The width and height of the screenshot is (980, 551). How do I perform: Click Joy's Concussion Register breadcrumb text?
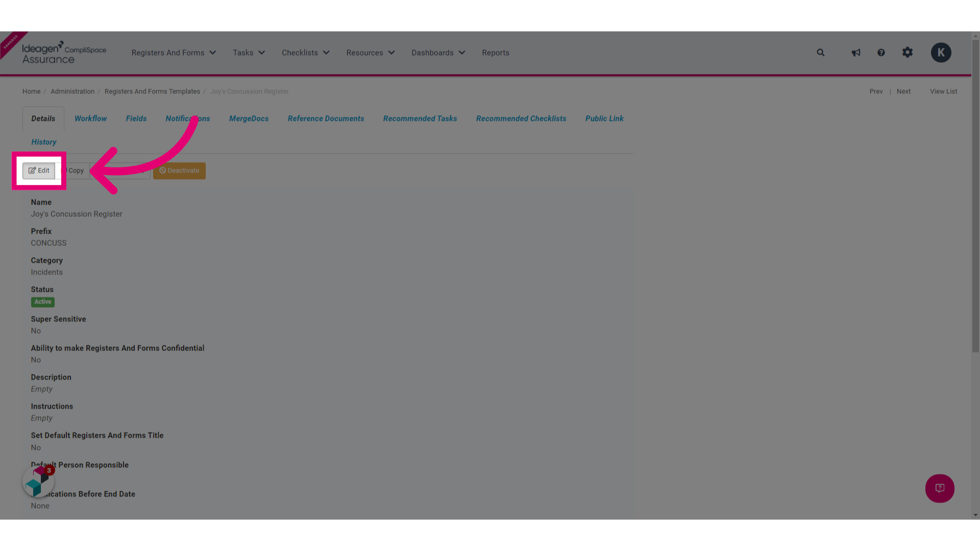coord(250,91)
